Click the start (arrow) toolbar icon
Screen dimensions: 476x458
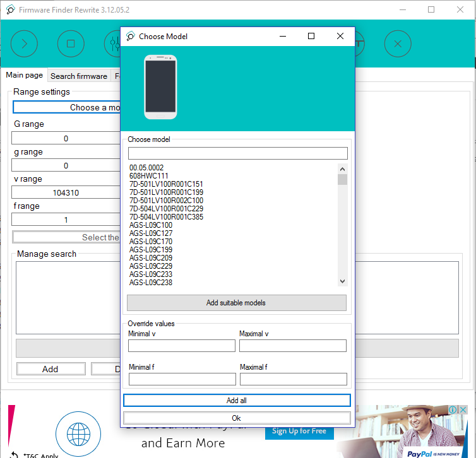(25, 44)
